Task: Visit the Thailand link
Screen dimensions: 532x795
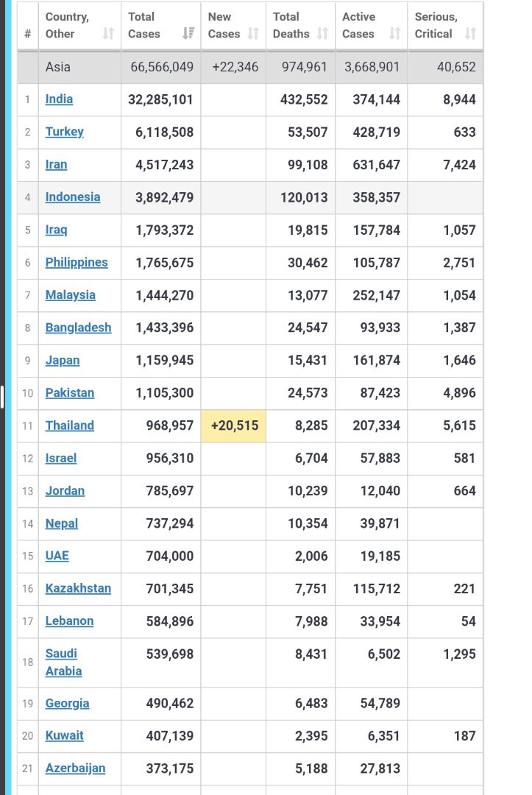Action: click(x=69, y=425)
